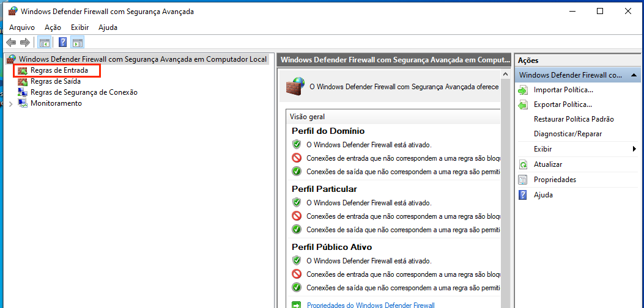Click Exportar Política action
644x308 pixels.
coord(563,105)
